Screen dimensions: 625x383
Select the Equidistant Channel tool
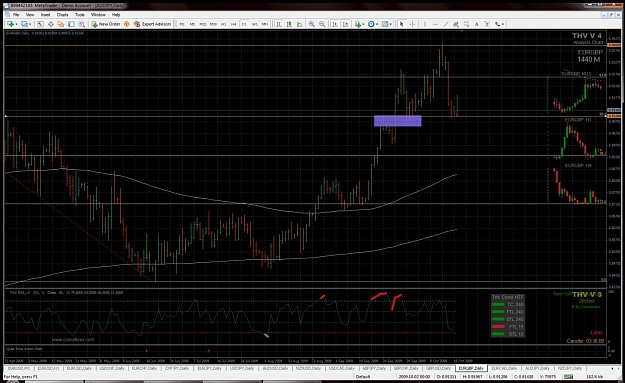point(456,24)
